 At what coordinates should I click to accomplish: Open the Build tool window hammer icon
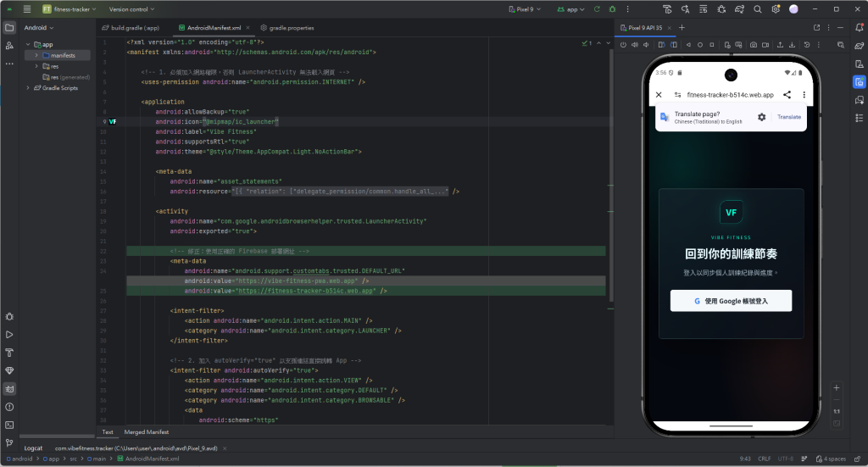point(9,353)
